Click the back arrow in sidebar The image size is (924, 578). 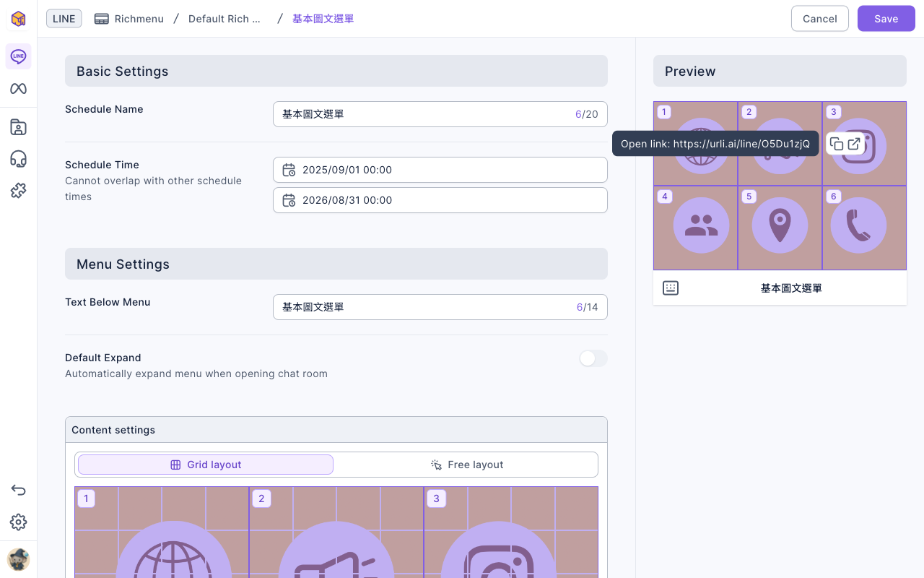click(18, 491)
